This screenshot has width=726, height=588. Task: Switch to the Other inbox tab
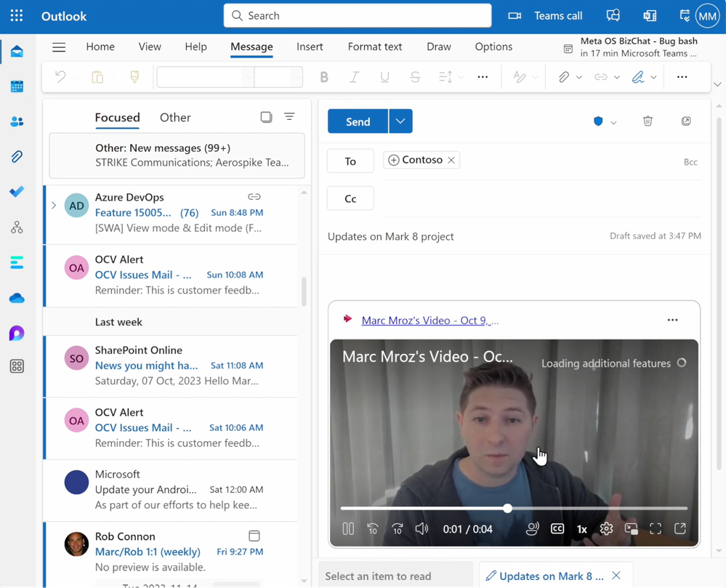(x=175, y=118)
